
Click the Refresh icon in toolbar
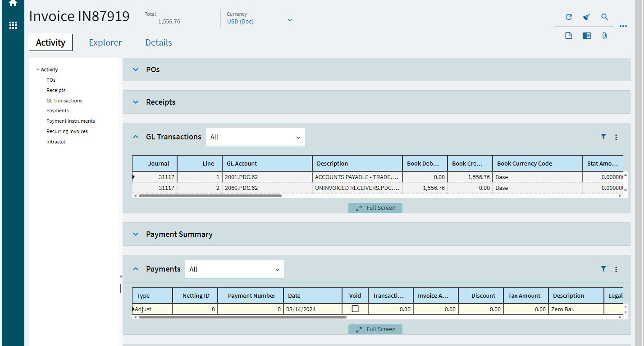[569, 17]
